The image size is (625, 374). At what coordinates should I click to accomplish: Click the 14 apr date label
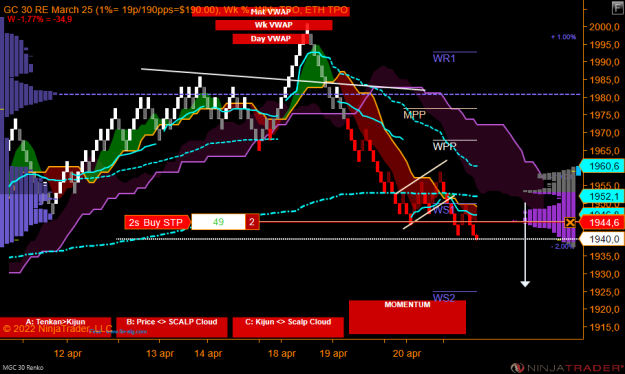click(x=208, y=354)
